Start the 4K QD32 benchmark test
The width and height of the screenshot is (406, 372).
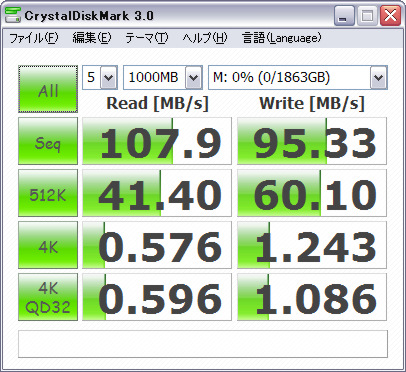[48, 297]
